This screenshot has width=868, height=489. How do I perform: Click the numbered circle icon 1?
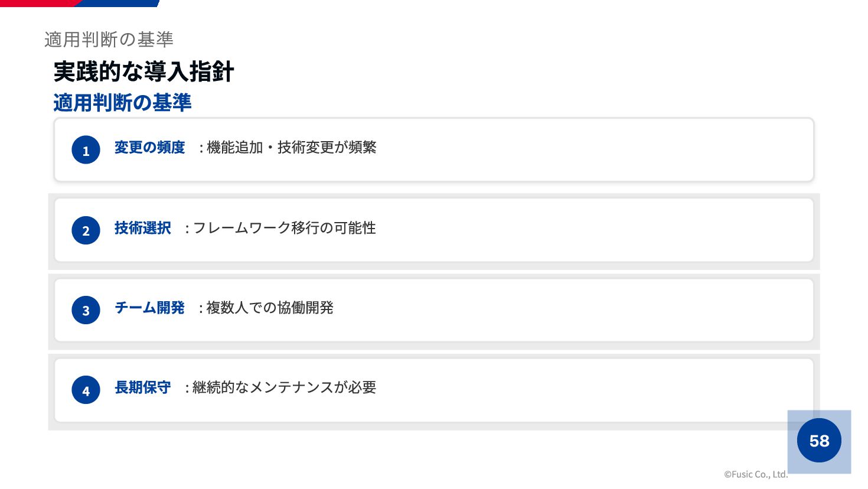(86, 150)
